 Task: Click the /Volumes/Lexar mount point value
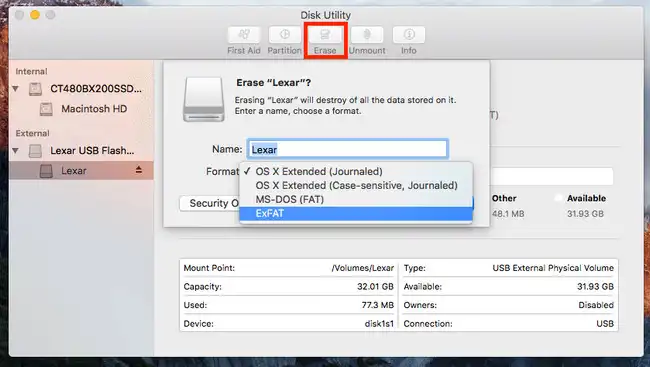pyautogui.click(x=362, y=268)
